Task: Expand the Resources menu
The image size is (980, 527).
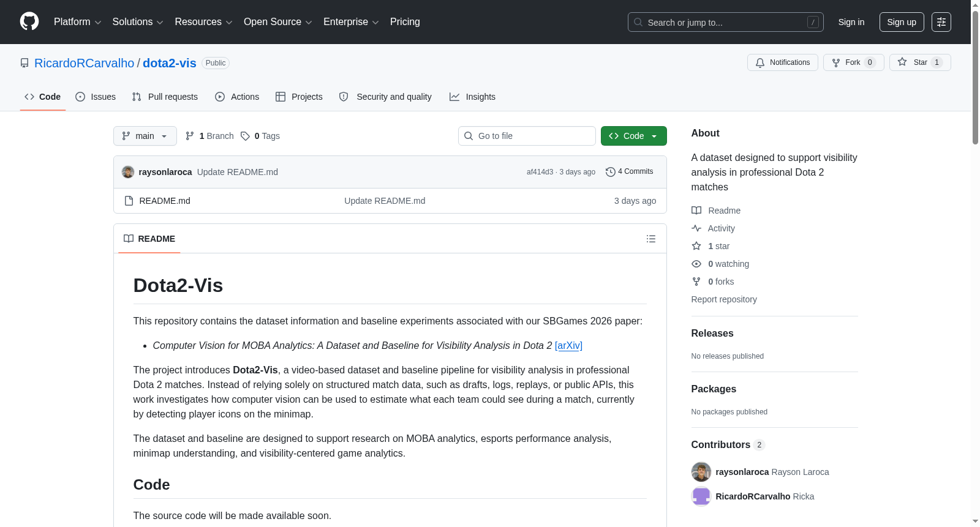Action: pyautogui.click(x=203, y=22)
